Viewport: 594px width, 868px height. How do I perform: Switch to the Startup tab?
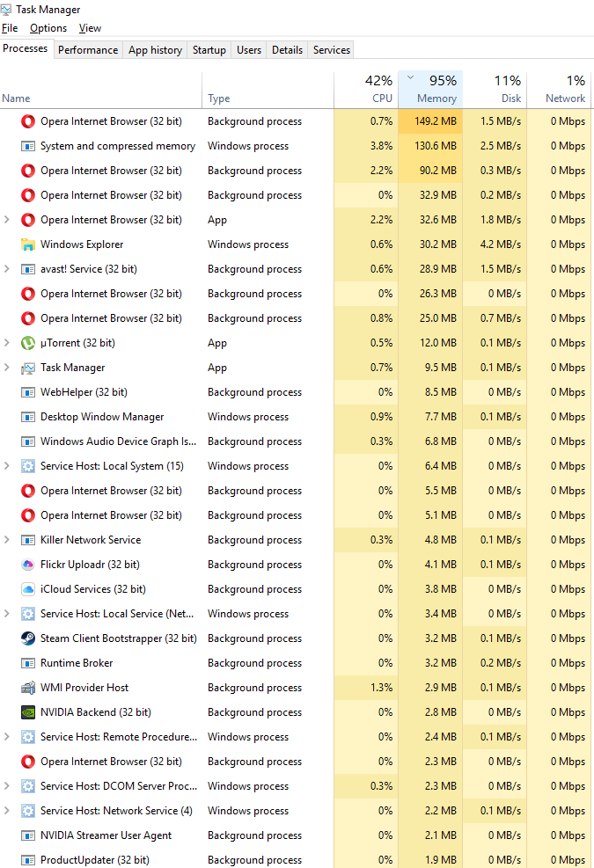coord(209,50)
